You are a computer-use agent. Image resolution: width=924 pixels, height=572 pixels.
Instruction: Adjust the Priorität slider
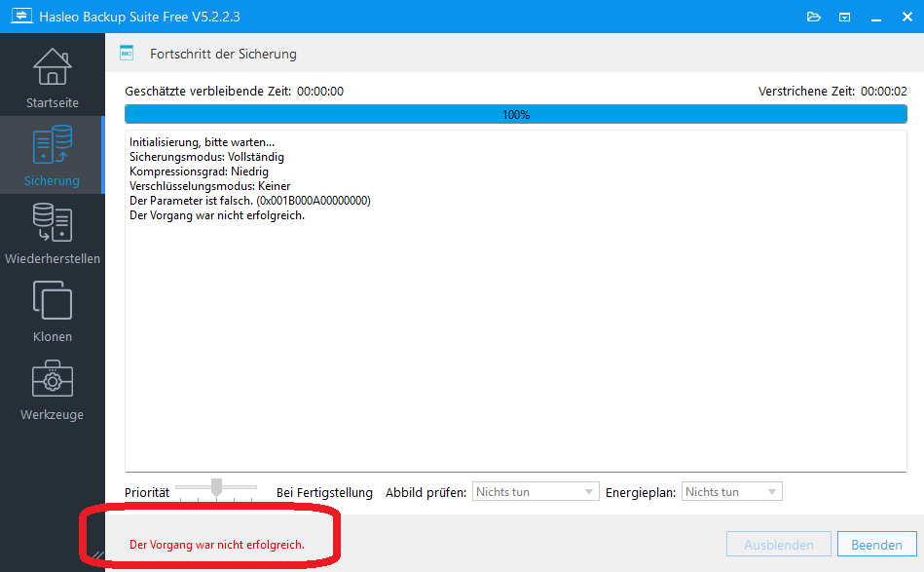216,487
